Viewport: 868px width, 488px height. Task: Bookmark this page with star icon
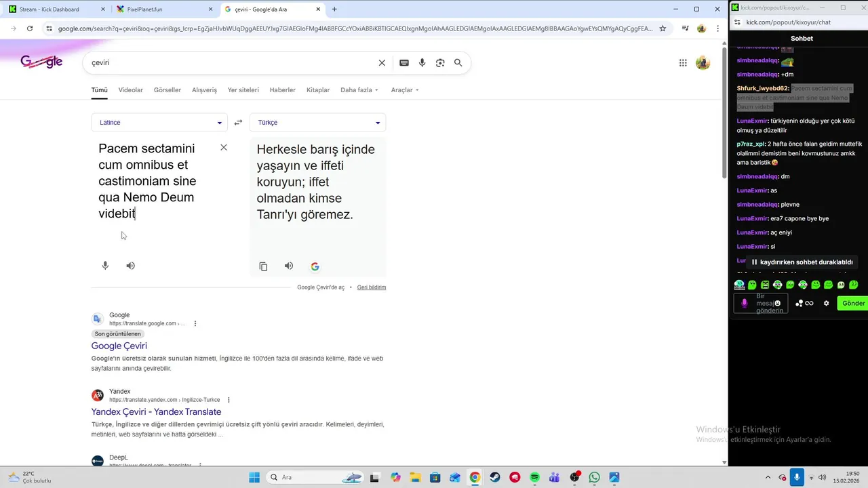(663, 28)
